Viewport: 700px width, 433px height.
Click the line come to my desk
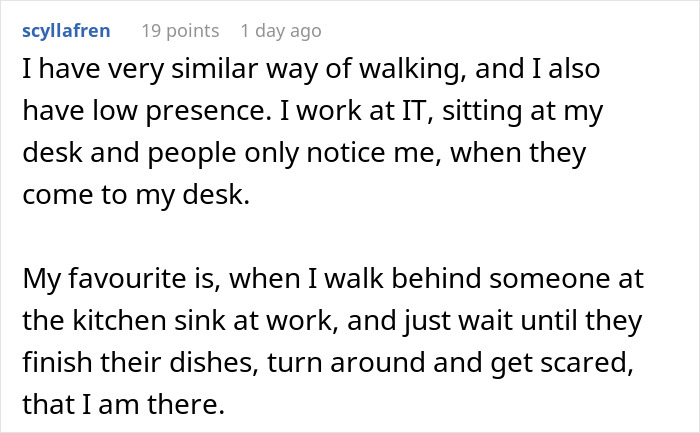coord(136,196)
